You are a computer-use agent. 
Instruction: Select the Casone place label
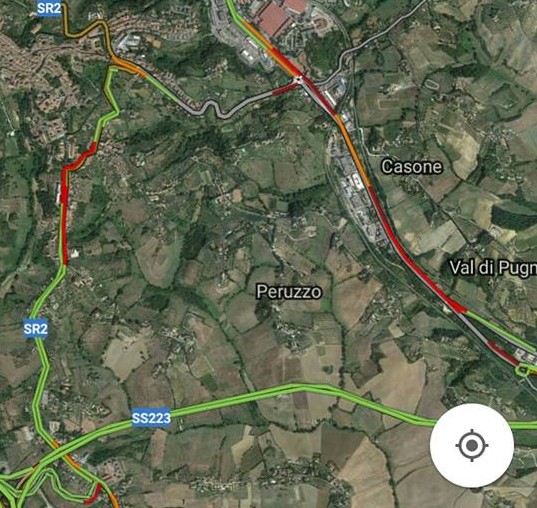412,167
